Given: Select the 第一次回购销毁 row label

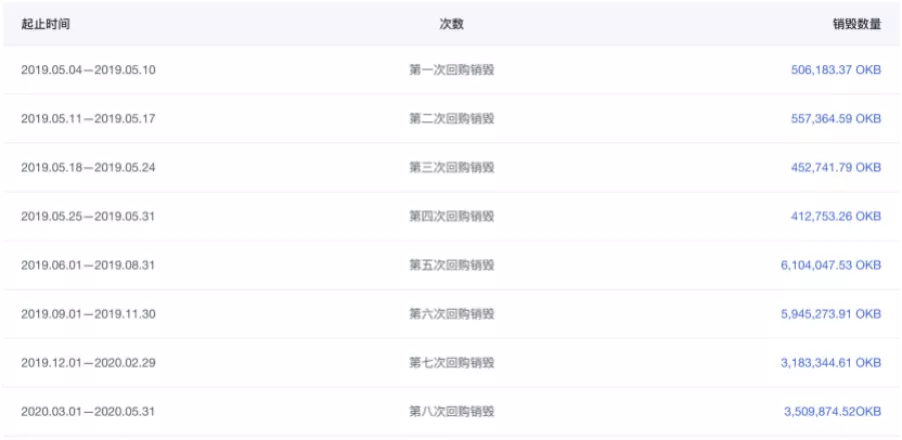Looking at the screenshot, I should pos(452,70).
